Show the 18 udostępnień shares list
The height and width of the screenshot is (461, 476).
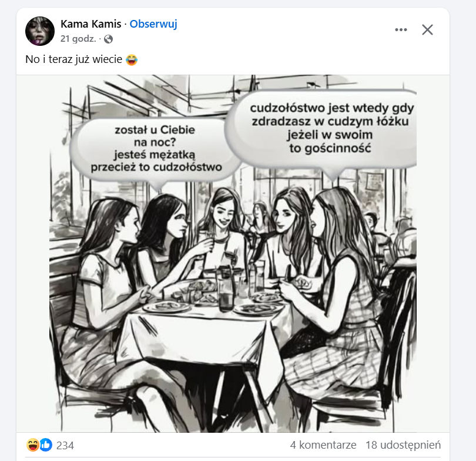[403, 445]
